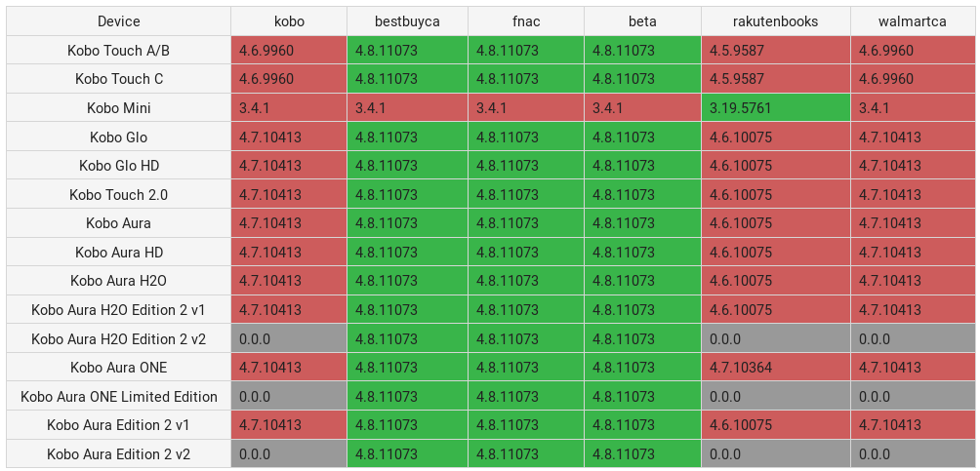Viewport: 980px width, 471px height.
Task: Click the Kobo Aura ONE Limited Edition label
Action: (x=119, y=397)
